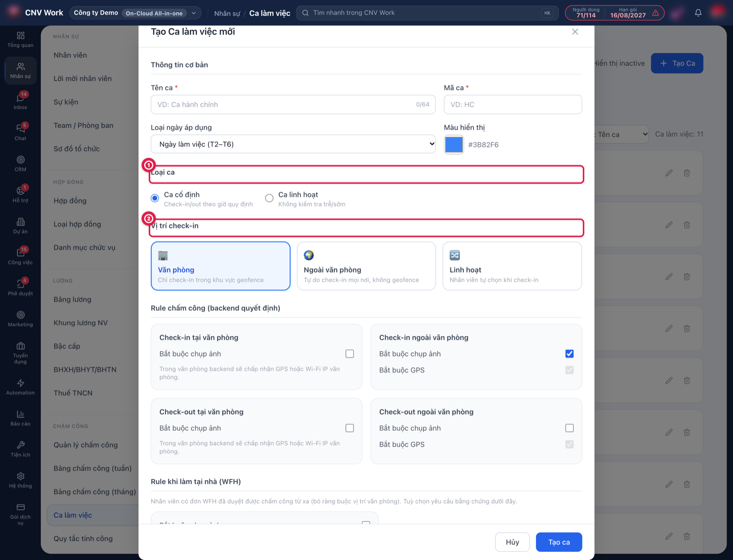This screenshot has height=560, width=733.
Task: Open the Automation sidebar icon
Action: coord(20,387)
